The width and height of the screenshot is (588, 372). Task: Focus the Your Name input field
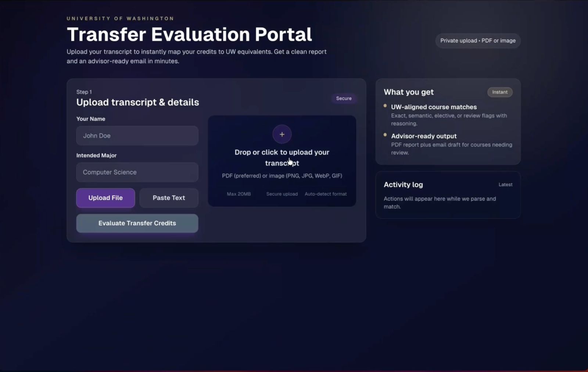click(137, 136)
